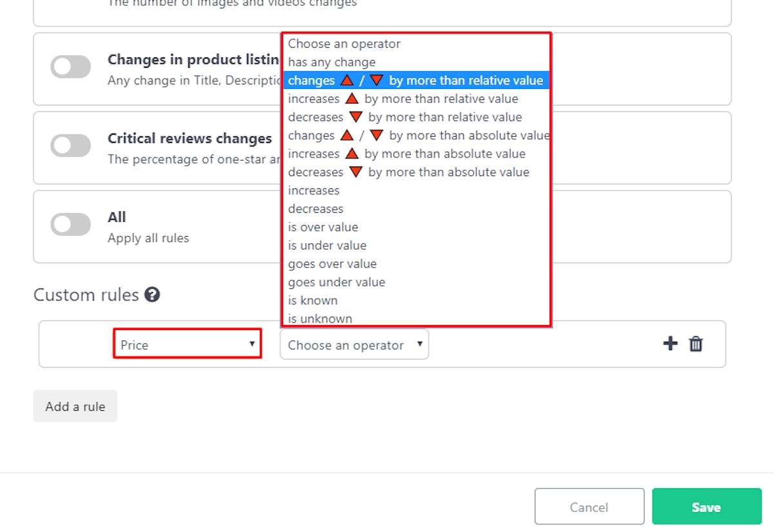Cancel the rule changes
The height and width of the screenshot is (532, 774).
pos(589,507)
